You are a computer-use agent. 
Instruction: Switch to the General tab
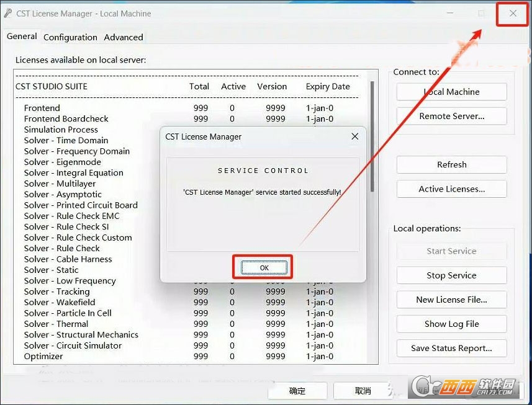tap(22, 36)
